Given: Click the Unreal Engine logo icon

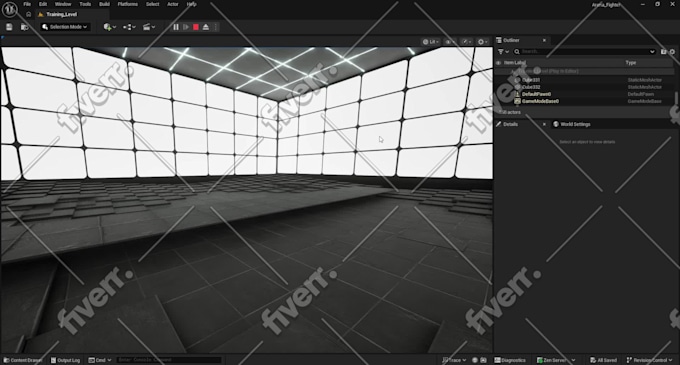Looking at the screenshot, I should 10,9.
